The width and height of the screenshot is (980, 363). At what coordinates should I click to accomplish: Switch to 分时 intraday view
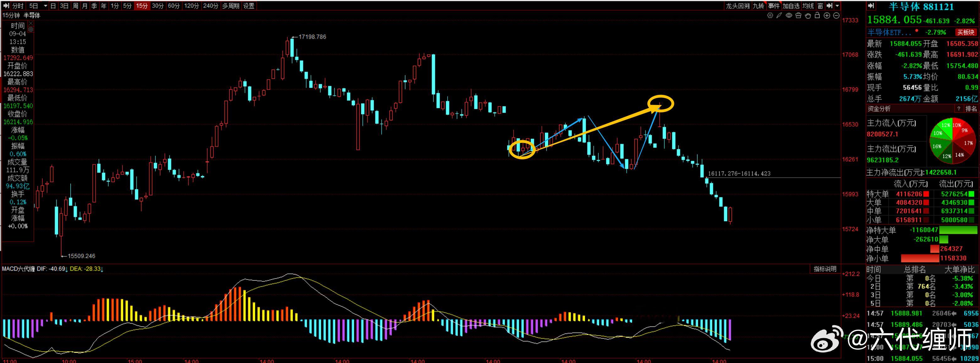pyautogui.click(x=18, y=6)
